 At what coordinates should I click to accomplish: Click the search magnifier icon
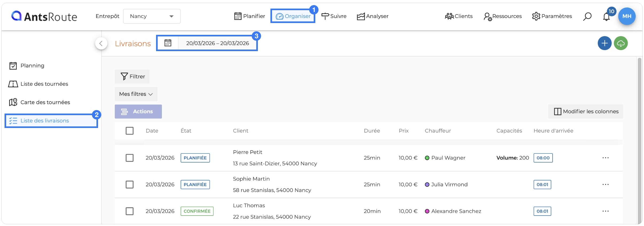(587, 16)
